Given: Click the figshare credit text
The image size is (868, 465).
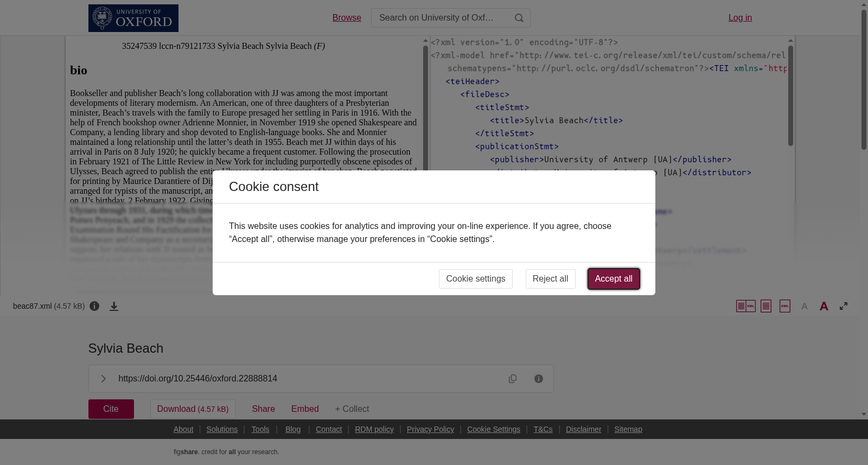Looking at the screenshot, I should pos(226,452).
